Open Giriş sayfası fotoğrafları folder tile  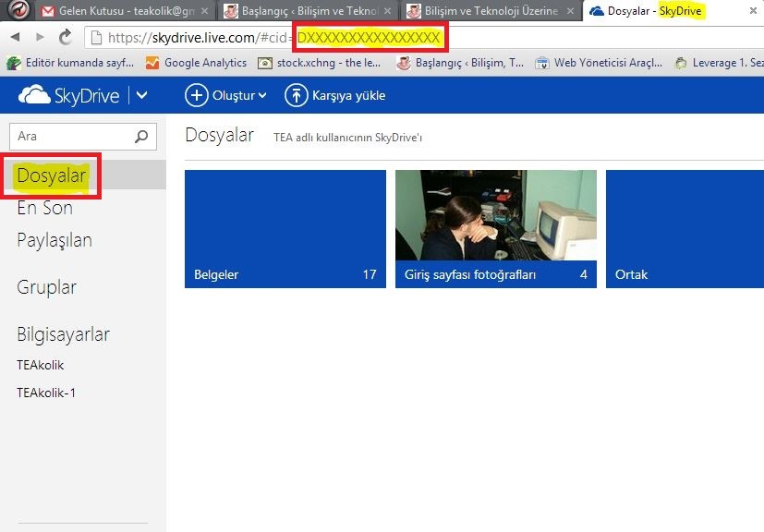click(495, 229)
